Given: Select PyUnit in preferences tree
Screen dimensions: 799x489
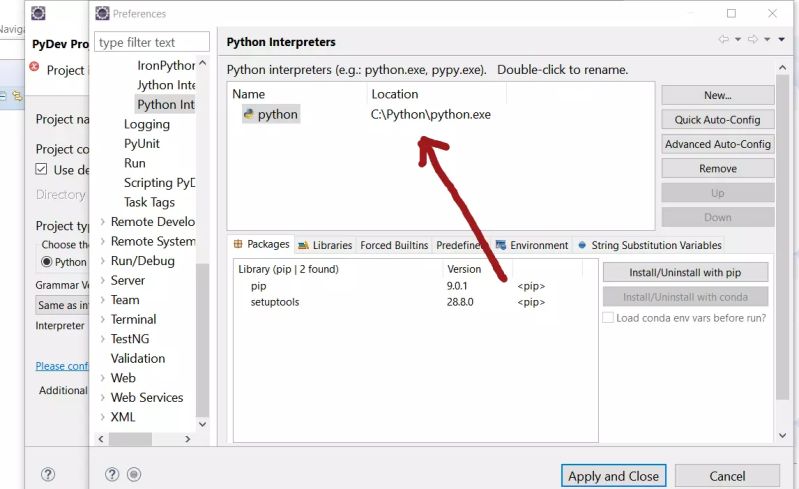Looking at the screenshot, I should click(142, 144).
